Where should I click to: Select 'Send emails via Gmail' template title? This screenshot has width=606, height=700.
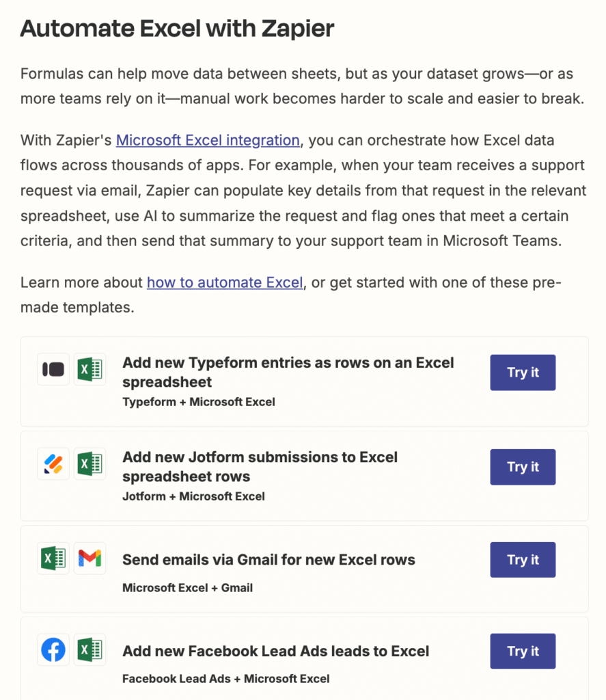[268, 560]
